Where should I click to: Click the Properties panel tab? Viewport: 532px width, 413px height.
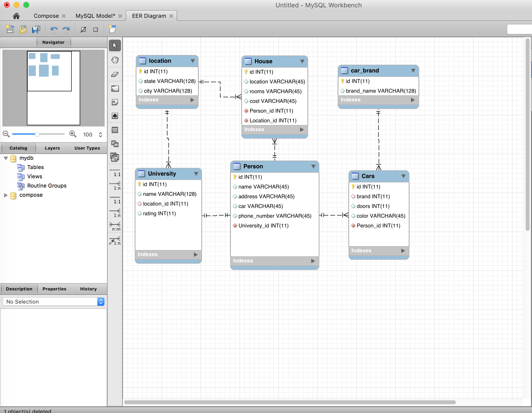coord(54,289)
